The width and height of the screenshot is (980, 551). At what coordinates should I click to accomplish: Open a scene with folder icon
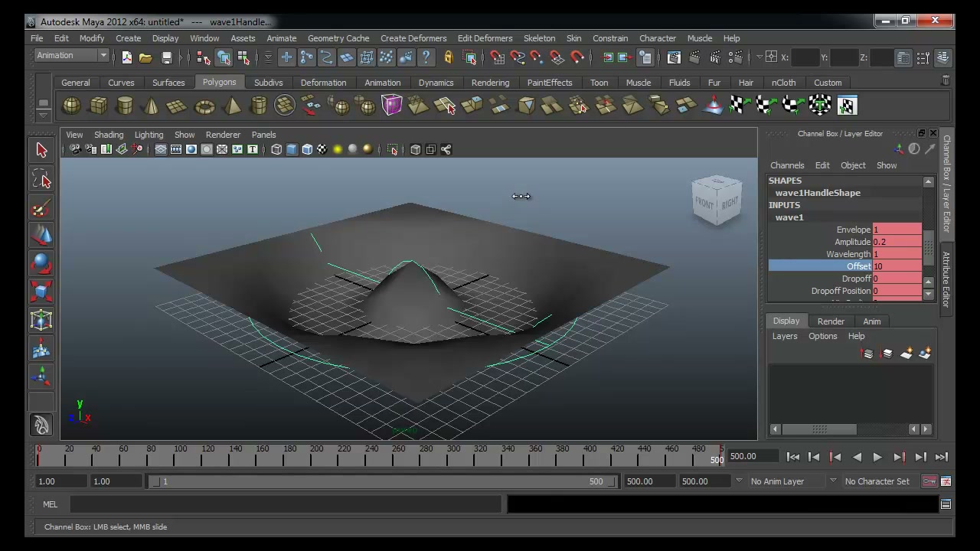[145, 57]
